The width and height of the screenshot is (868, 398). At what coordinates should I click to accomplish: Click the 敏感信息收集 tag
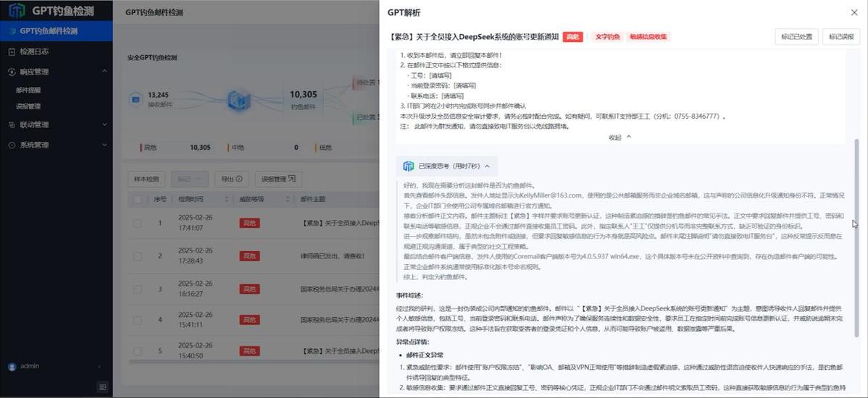point(648,36)
